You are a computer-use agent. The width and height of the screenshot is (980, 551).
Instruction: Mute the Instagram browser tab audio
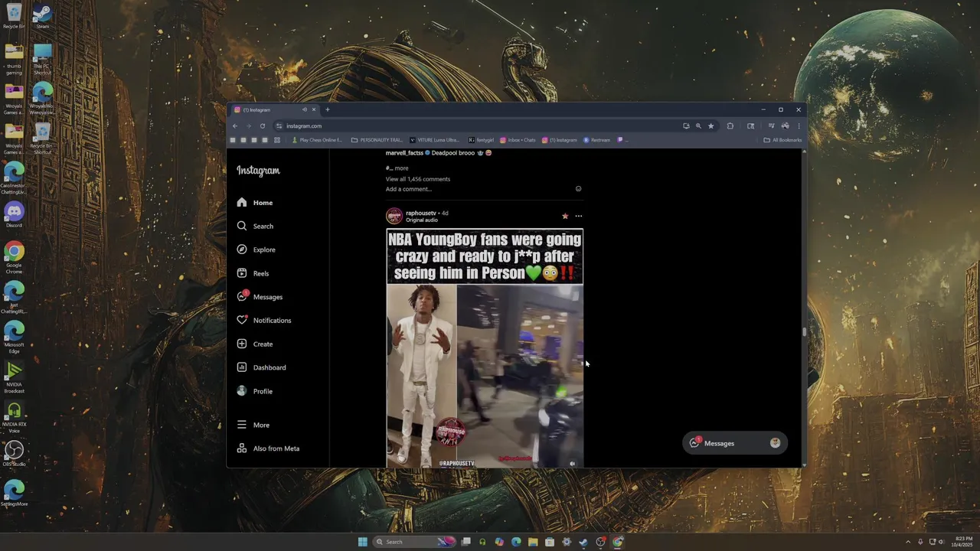pyautogui.click(x=304, y=109)
